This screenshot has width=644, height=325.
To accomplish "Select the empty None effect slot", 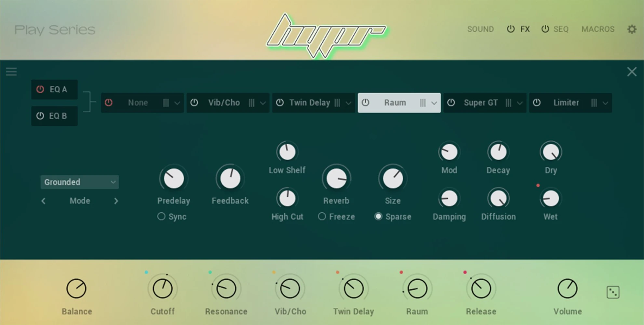I will pyautogui.click(x=138, y=103).
